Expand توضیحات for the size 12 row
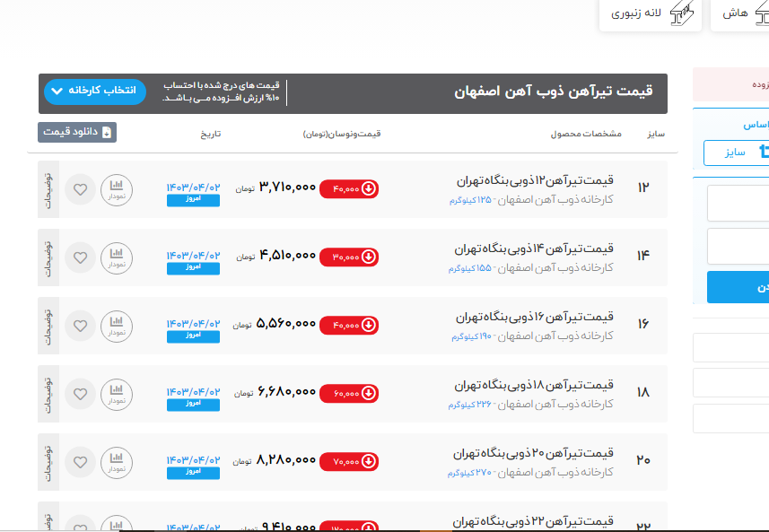 coord(48,189)
